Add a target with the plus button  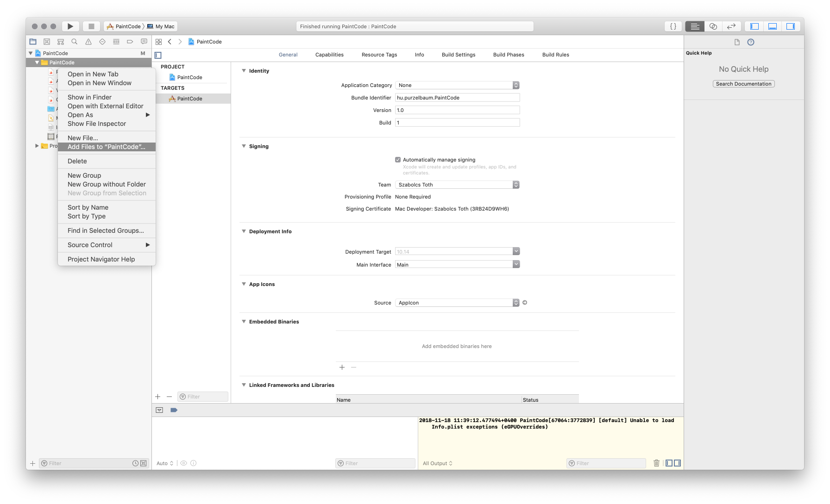[x=158, y=397]
